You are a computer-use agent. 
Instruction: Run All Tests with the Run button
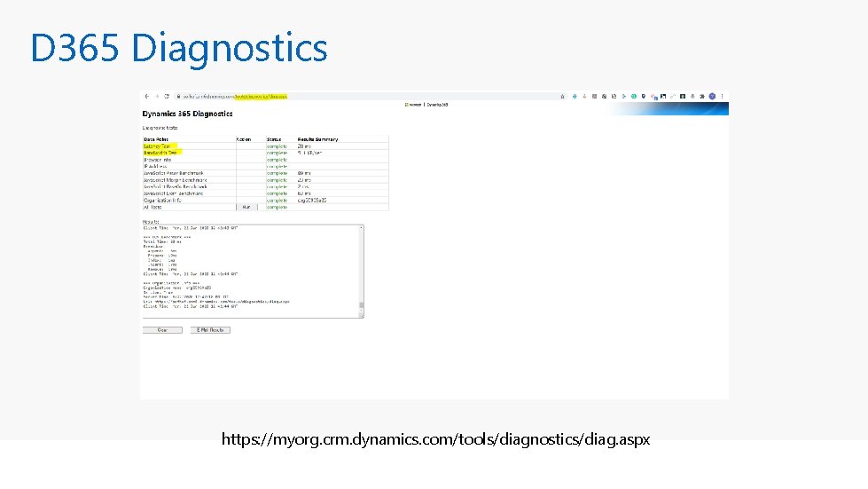tap(246, 207)
